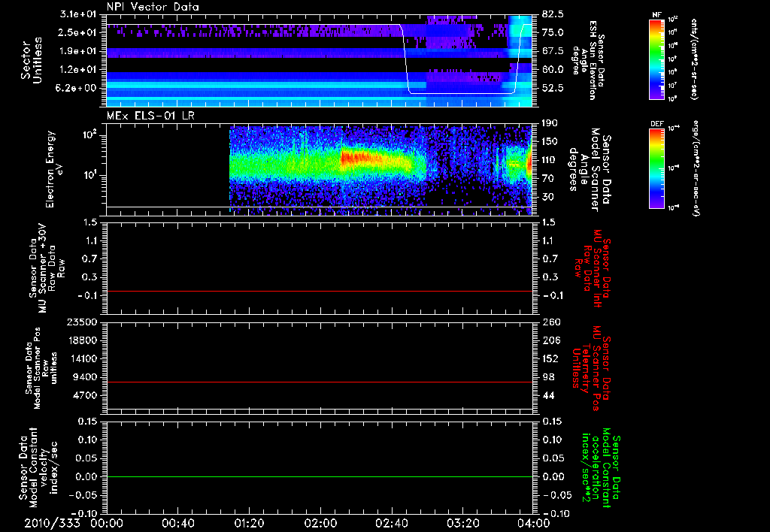The height and width of the screenshot is (532, 770).
Task: Select the 'Model Scanner Angle degrees' axis label
Action: pyautogui.click(x=591, y=170)
